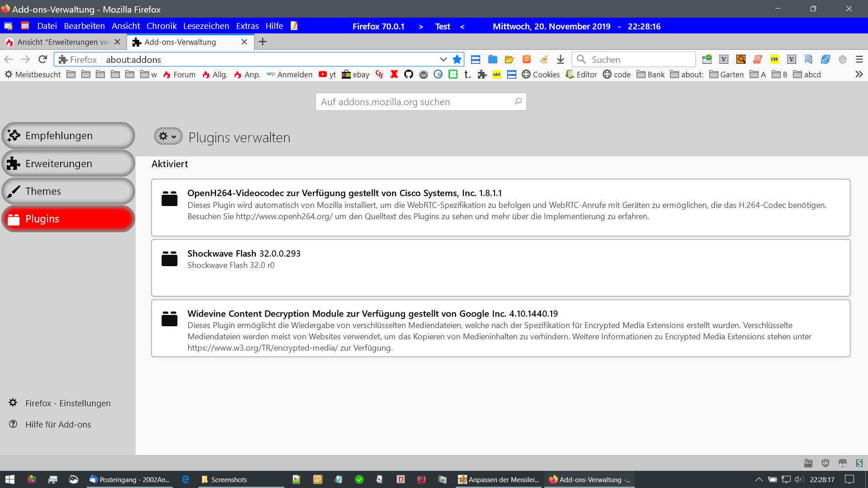Click the Windows Start button
Image resolution: width=868 pixels, height=488 pixels.
(10, 479)
